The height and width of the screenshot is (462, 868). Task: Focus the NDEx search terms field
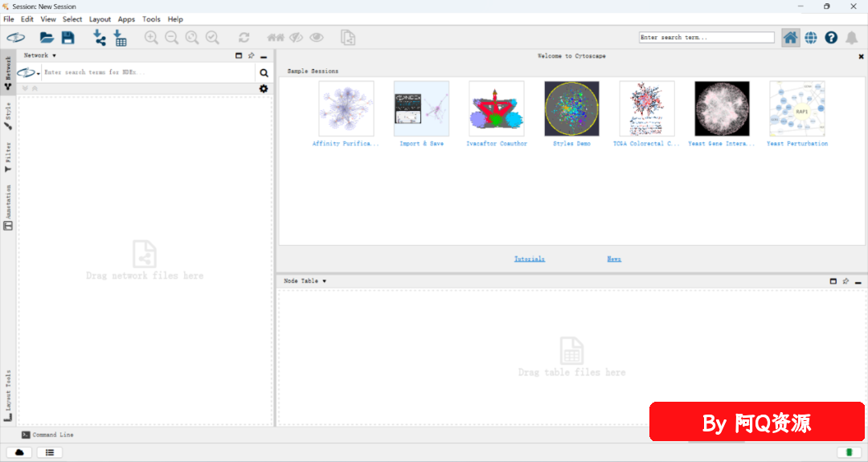point(149,72)
